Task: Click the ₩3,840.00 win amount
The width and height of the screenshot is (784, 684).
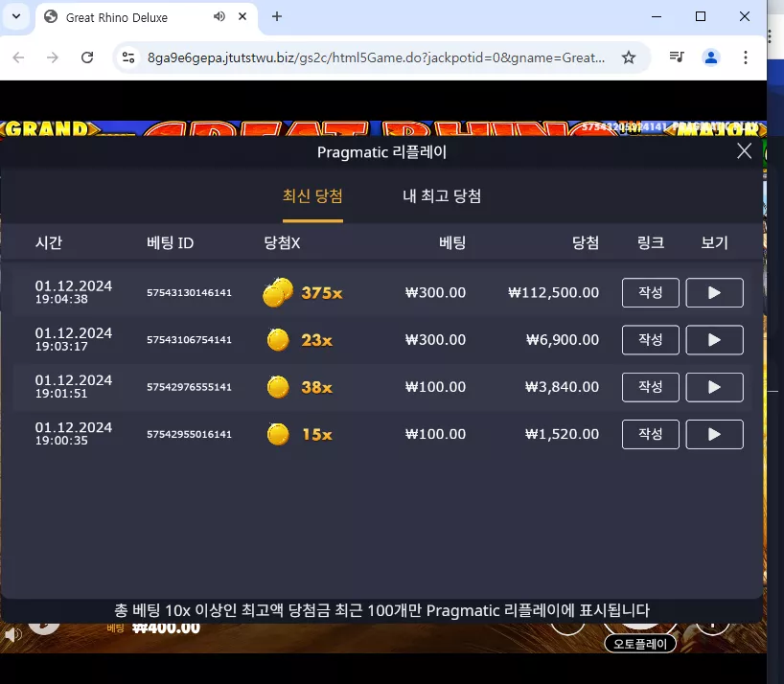Action: click(x=562, y=387)
